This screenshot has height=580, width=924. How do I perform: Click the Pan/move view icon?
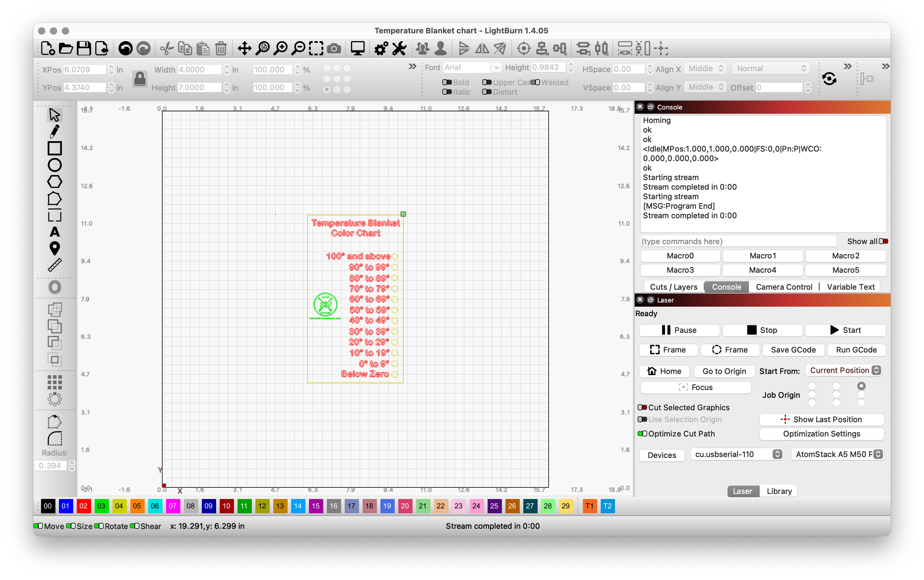click(244, 49)
